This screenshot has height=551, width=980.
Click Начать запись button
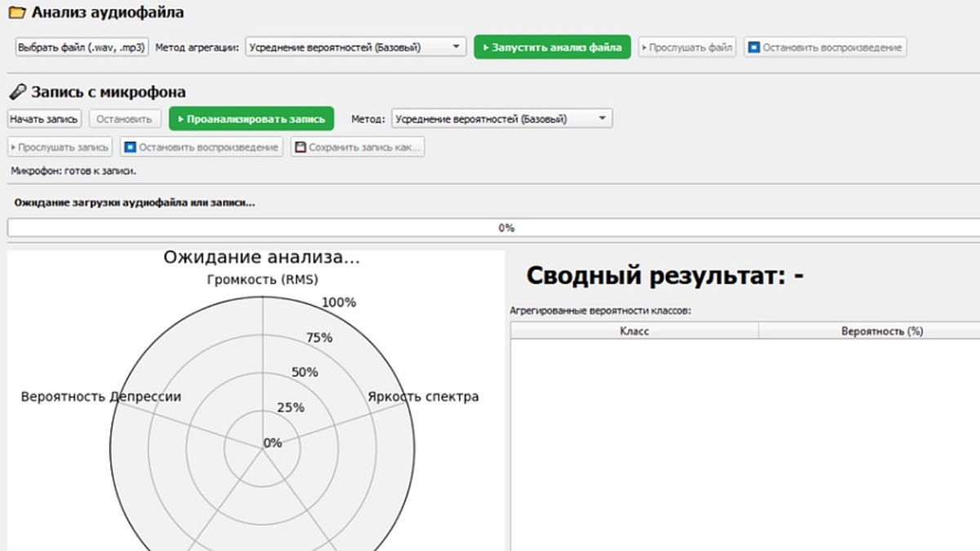[x=44, y=119]
